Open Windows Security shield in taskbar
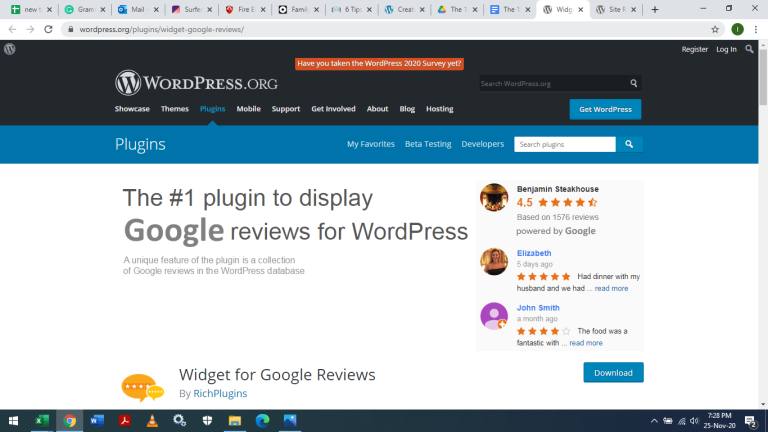The image size is (768, 432). point(207,421)
